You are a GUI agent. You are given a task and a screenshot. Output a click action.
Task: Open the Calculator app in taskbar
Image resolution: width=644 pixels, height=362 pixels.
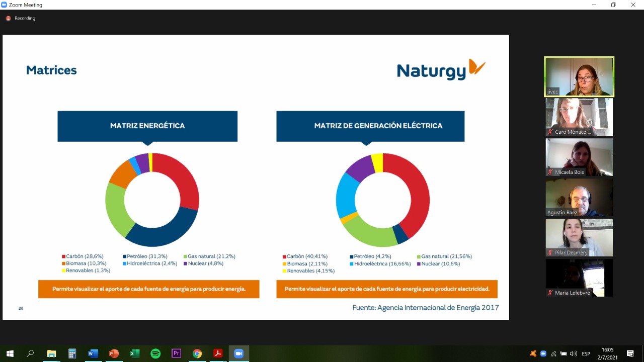pos(72,353)
